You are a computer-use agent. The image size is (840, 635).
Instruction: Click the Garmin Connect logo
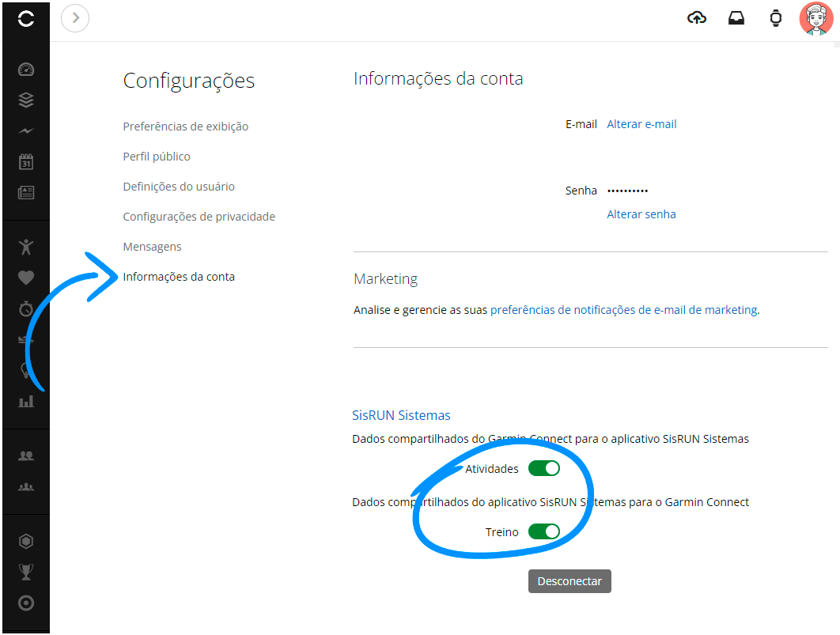pos(26,19)
